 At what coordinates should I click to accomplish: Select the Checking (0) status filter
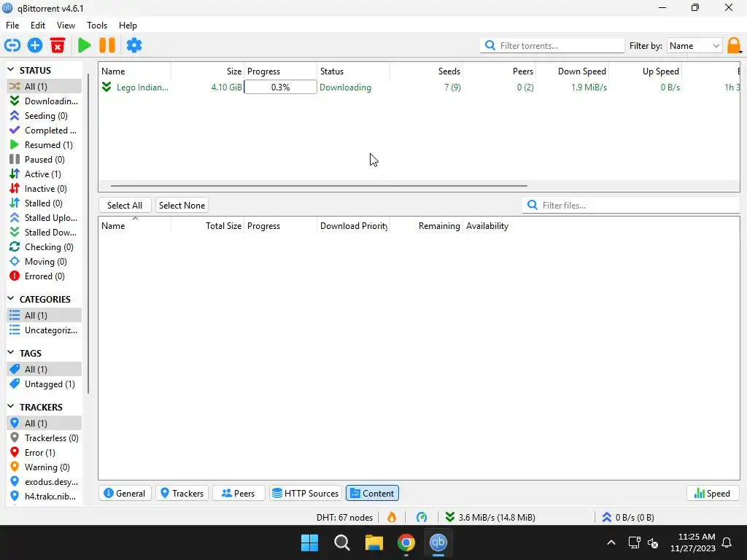click(x=44, y=247)
